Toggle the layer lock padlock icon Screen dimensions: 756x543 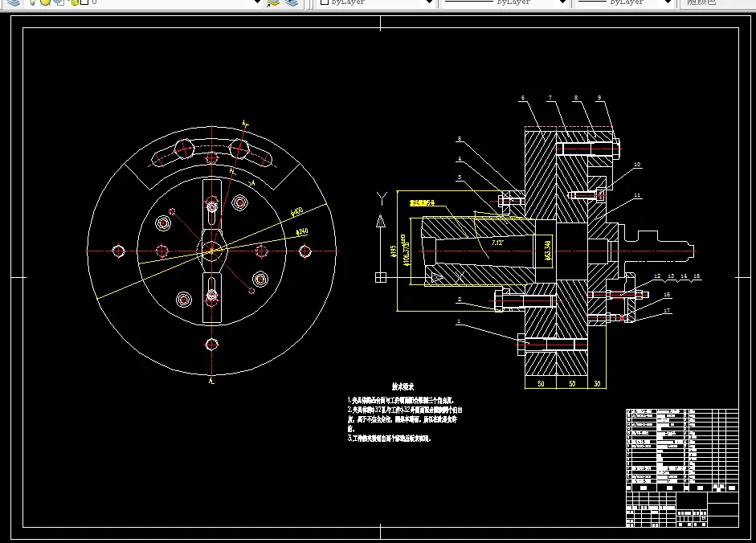[x=73, y=2]
